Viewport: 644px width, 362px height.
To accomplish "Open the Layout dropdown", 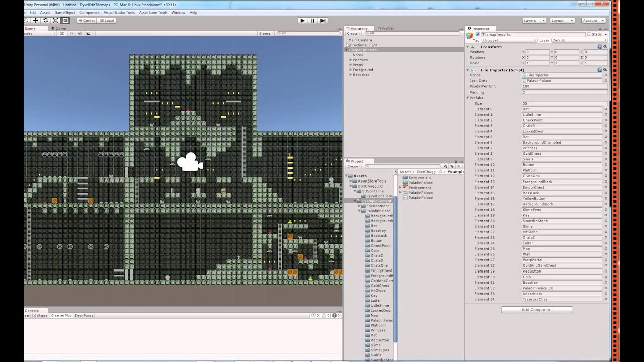I will [562, 21].
